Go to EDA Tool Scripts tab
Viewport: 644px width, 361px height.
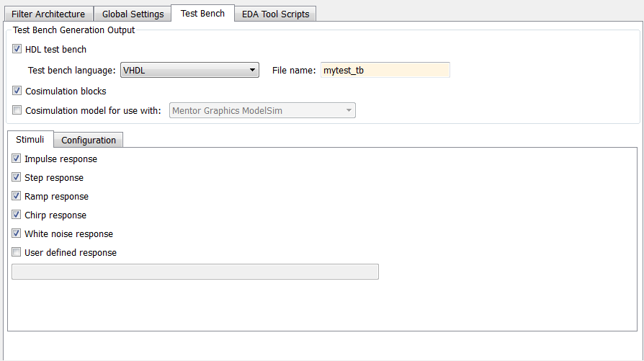[x=275, y=14]
